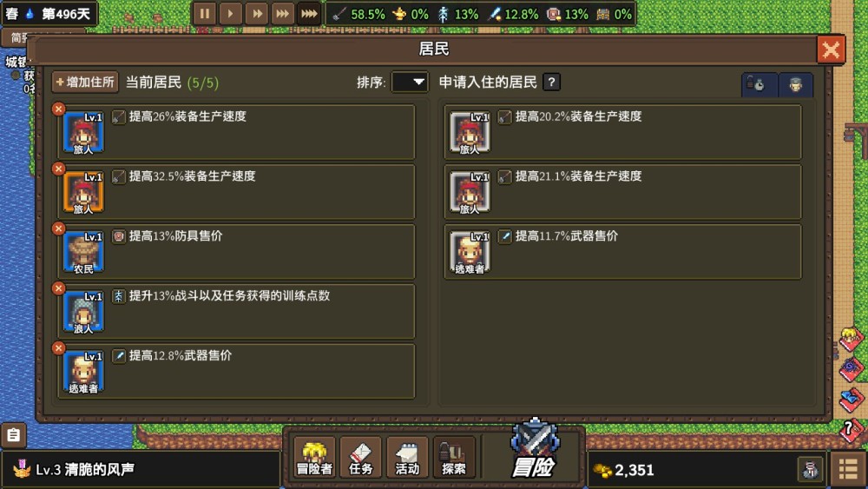Open the help question mark beside 申请入住的居民
868x489 pixels.
click(x=551, y=82)
